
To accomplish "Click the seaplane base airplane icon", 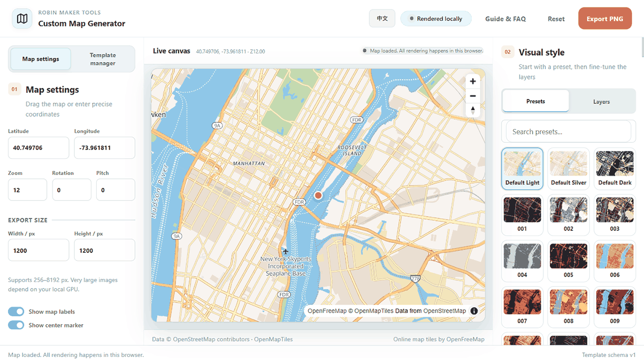I will 286,251.
